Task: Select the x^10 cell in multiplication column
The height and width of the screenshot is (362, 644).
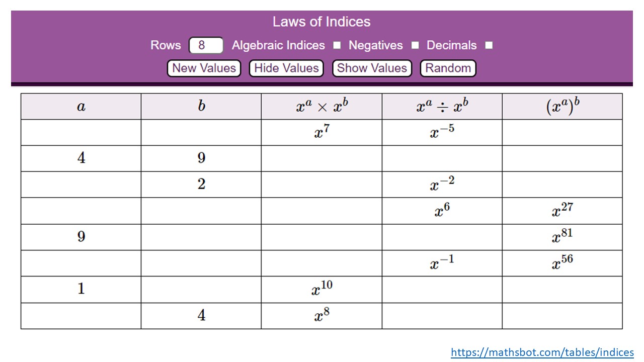Action: click(321, 289)
